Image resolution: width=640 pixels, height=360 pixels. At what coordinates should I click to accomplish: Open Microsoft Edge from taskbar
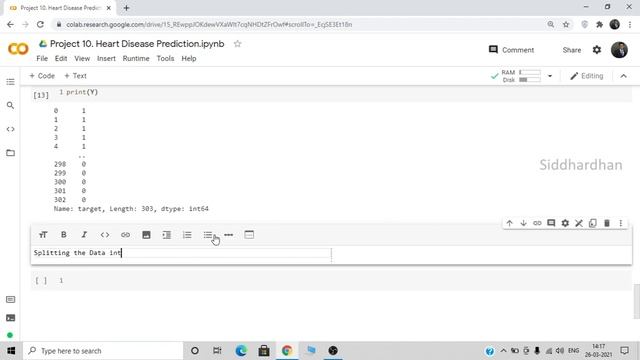241,351
